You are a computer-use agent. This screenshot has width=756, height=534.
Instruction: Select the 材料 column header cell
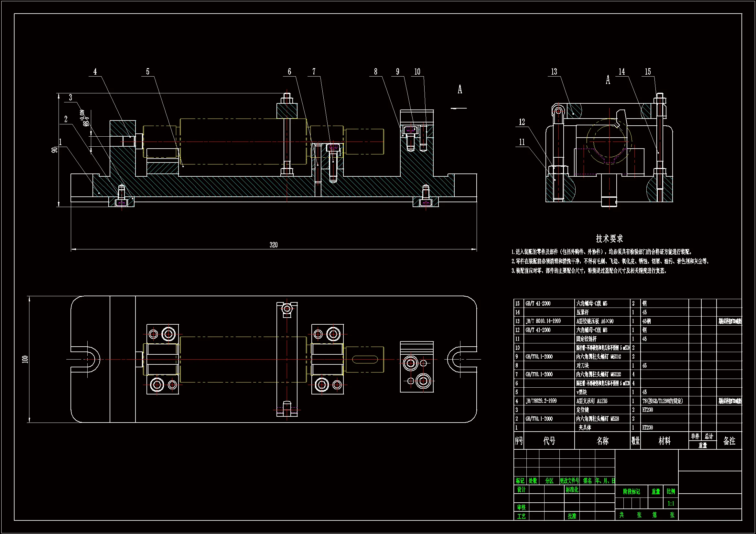664,441
